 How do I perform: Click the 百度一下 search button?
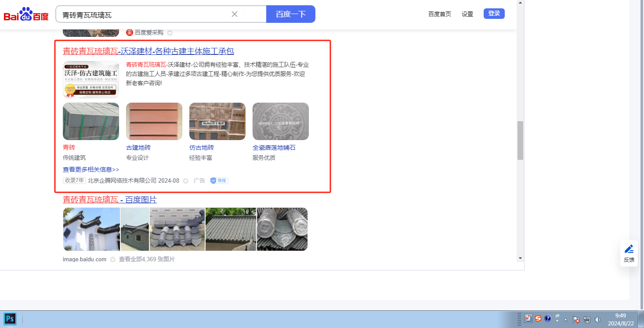291,14
